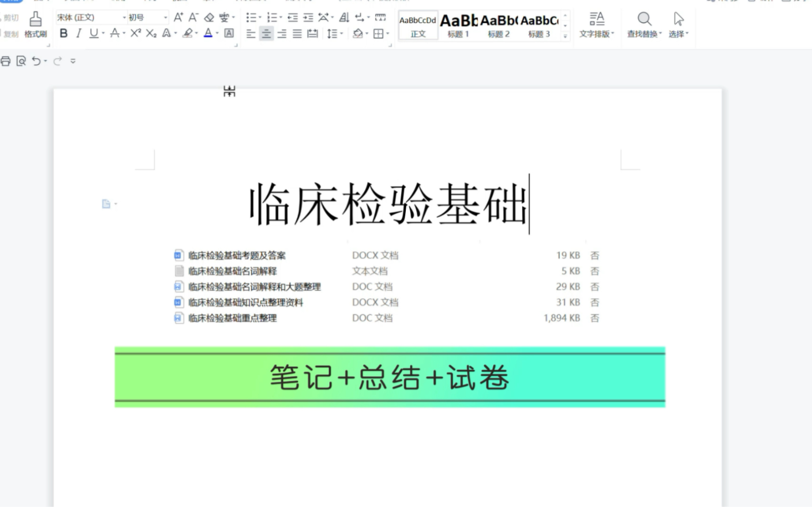Expand underline style dropdown arrow
This screenshot has width=812, height=507.
[103, 34]
